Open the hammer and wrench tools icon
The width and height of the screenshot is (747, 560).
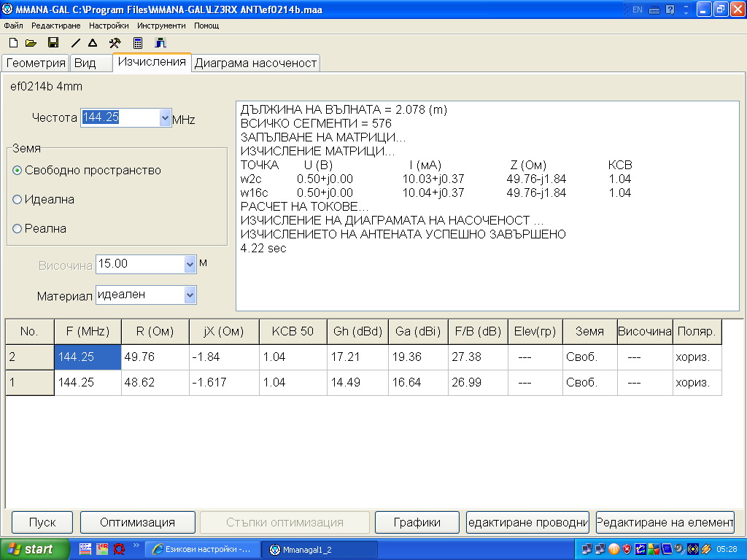click(x=115, y=43)
